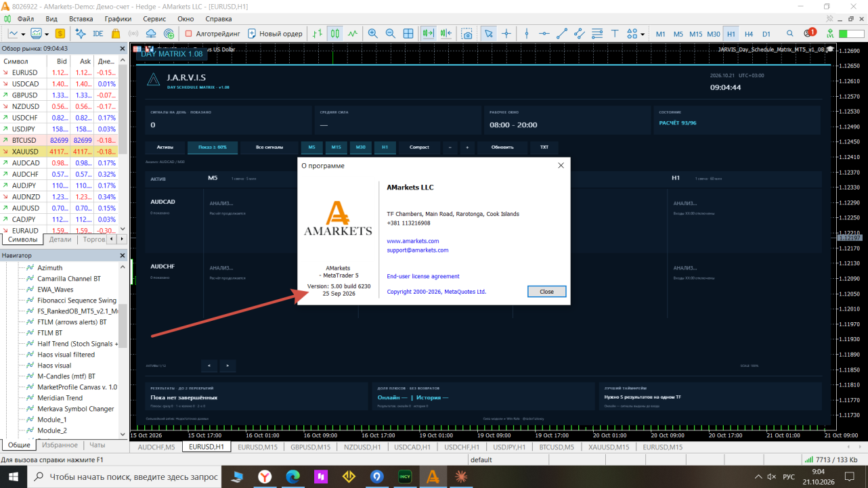
Task: Tile chart windows with grid icon
Action: pos(408,33)
